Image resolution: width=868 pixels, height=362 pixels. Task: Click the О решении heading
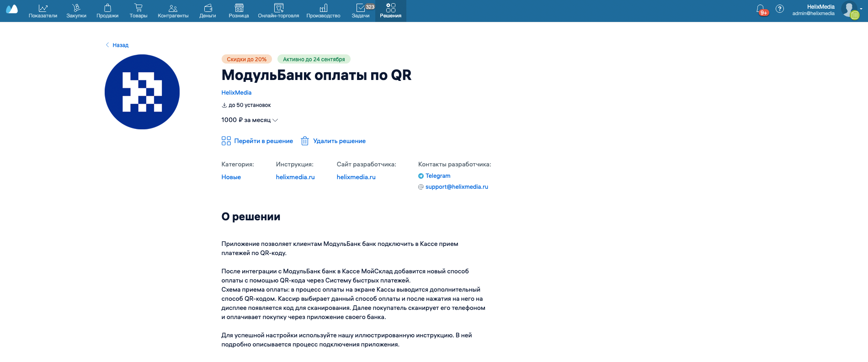[251, 217]
